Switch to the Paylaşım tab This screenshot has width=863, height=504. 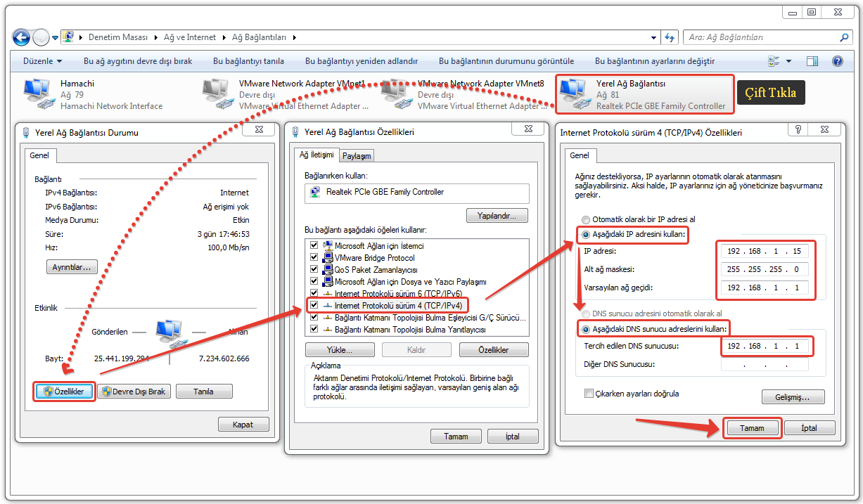pyautogui.click(x=357, y=156)
